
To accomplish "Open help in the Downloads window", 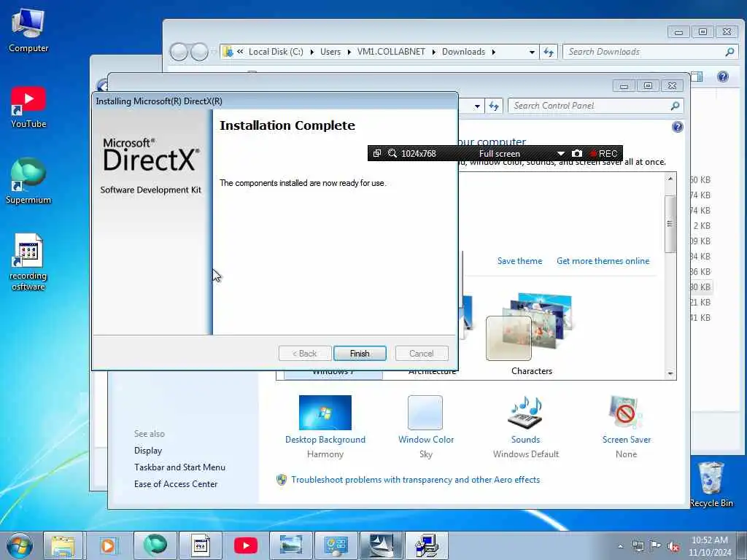I will click(x=722, y=76).
